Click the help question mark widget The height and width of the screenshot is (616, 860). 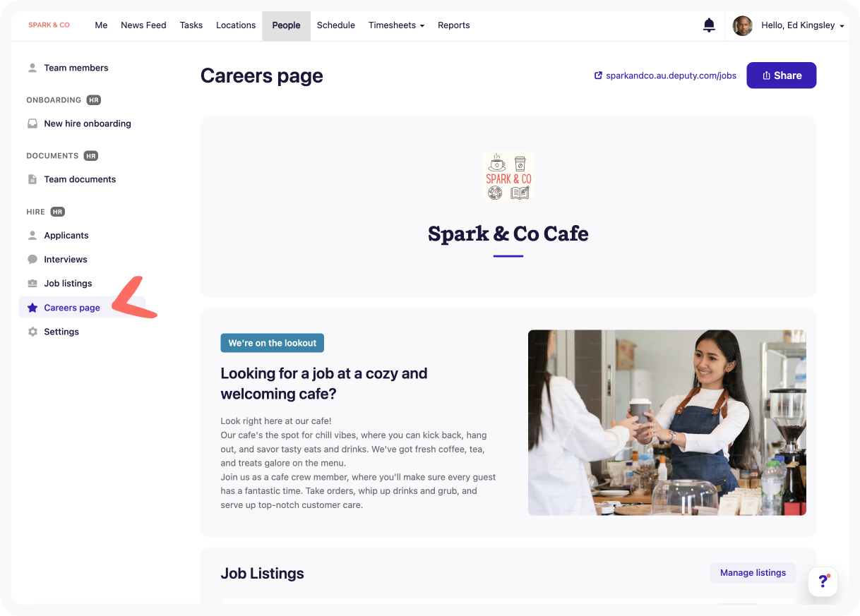(823, 581)
